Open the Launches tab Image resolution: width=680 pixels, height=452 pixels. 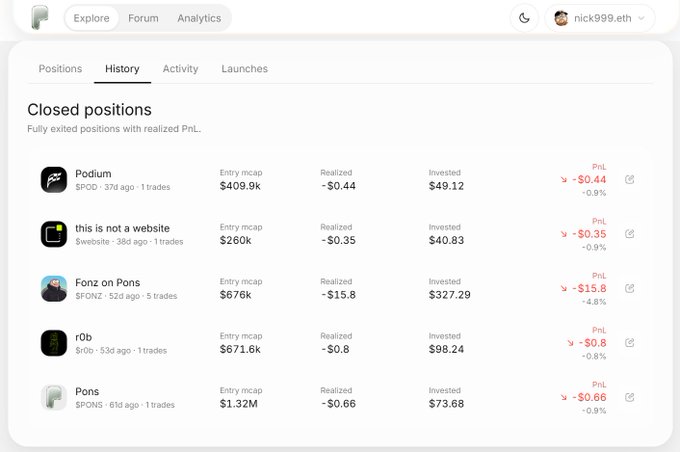[245, 69]
